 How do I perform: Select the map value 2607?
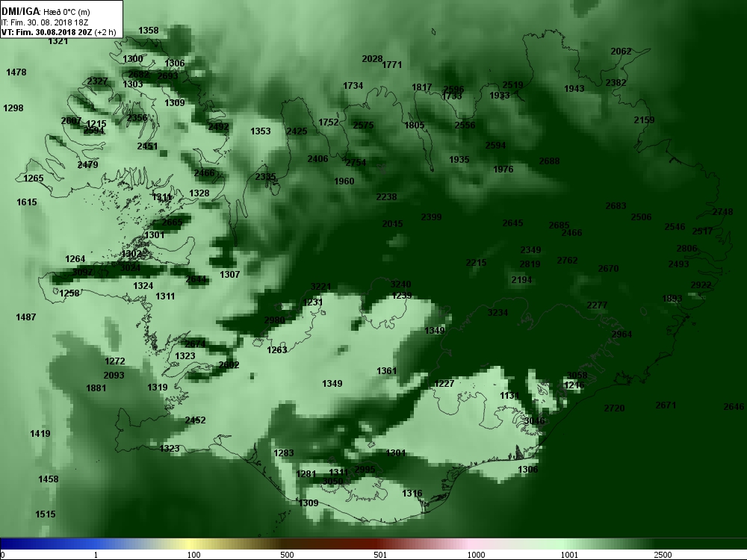pyautogui.click(x=71, y=121)
